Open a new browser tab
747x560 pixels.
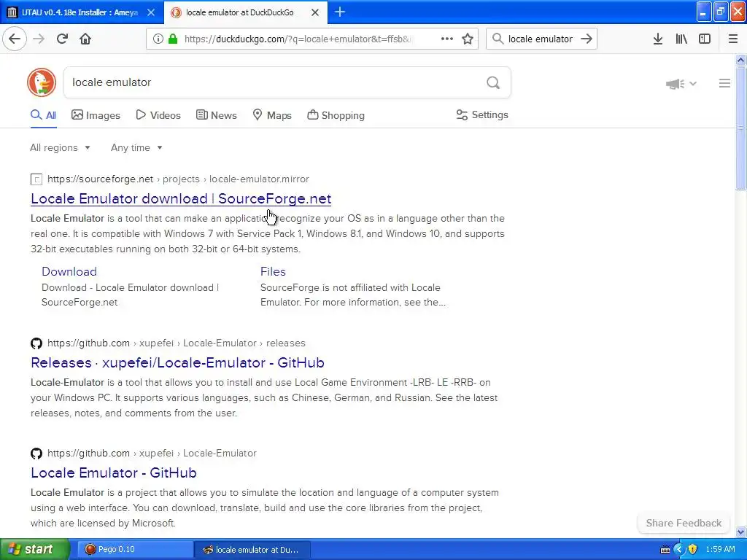click(340, 12)
